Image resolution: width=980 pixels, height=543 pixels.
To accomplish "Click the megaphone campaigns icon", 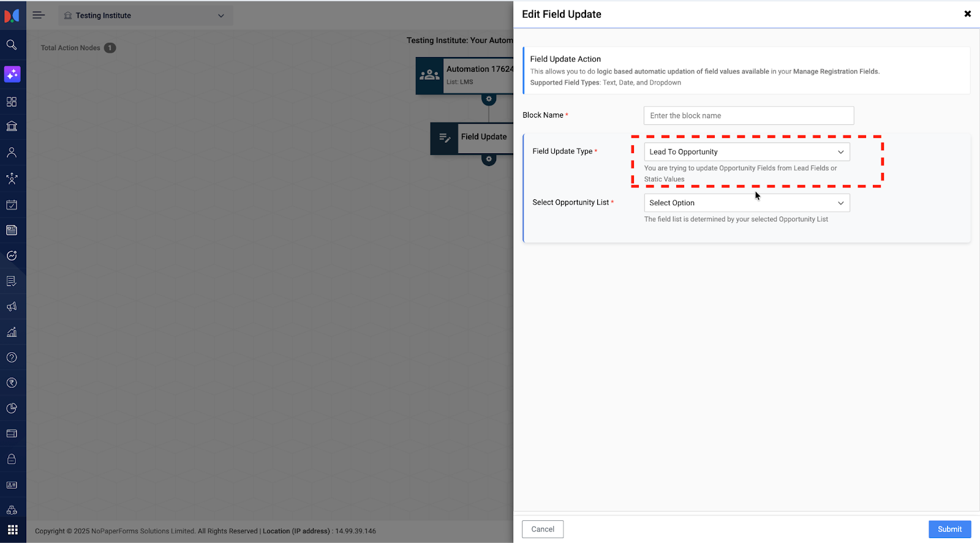I will coord(12,306).
